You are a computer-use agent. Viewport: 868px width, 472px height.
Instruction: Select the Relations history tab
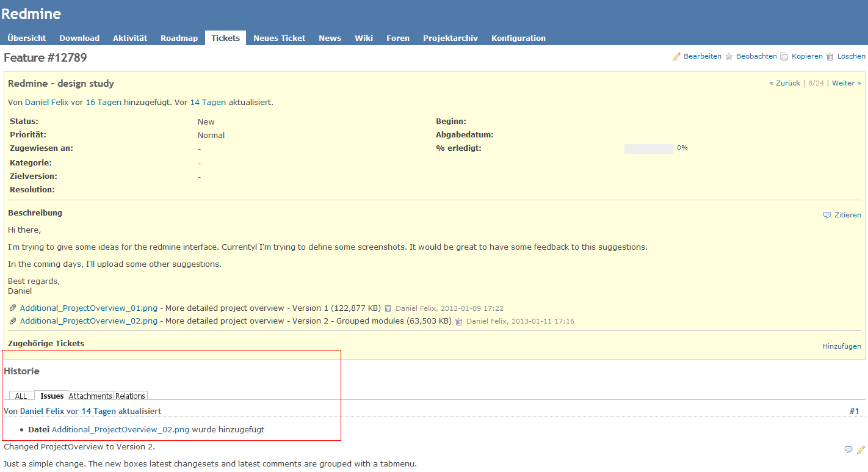click(130, 396)
